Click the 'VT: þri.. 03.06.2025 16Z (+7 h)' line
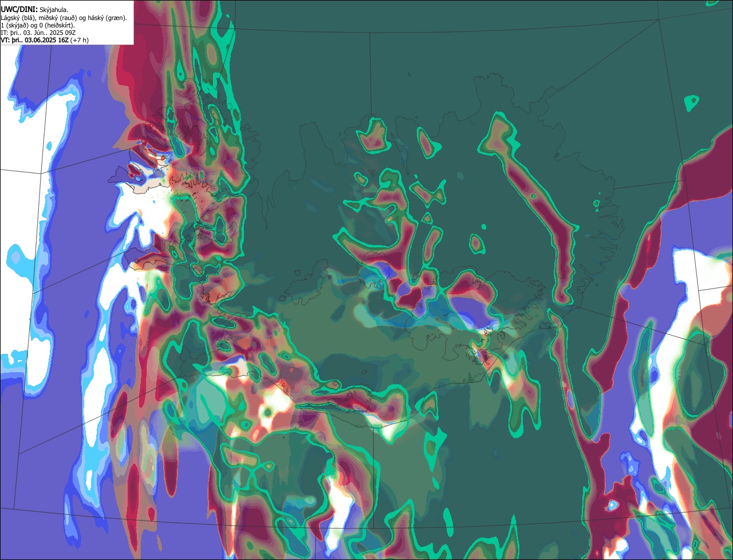Image resolution: width=733 pixels, height=560 pixels. tap(45, 40)
